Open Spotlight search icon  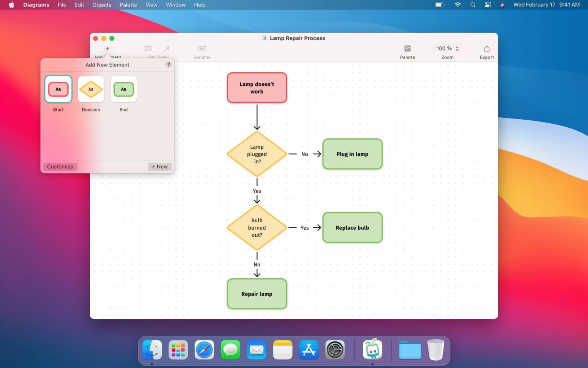point(473,5)
